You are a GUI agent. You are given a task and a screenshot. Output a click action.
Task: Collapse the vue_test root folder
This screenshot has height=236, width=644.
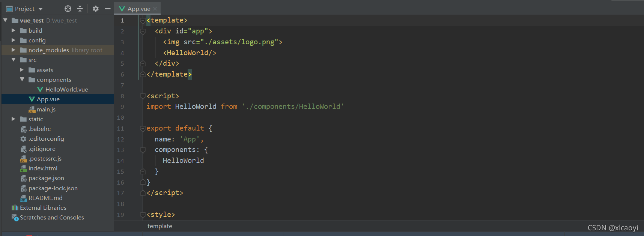5,20
